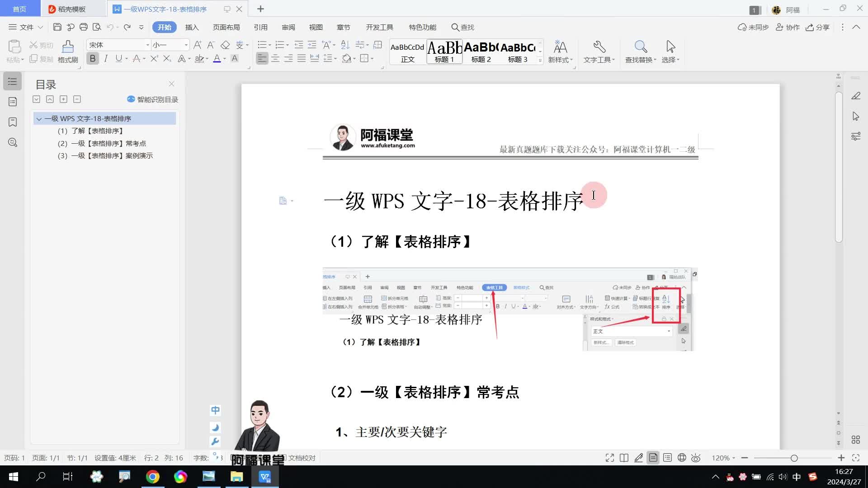Click the print icon in quick toolbar
Viewport: 868px width, 488px height.
[x=83, y=27]
